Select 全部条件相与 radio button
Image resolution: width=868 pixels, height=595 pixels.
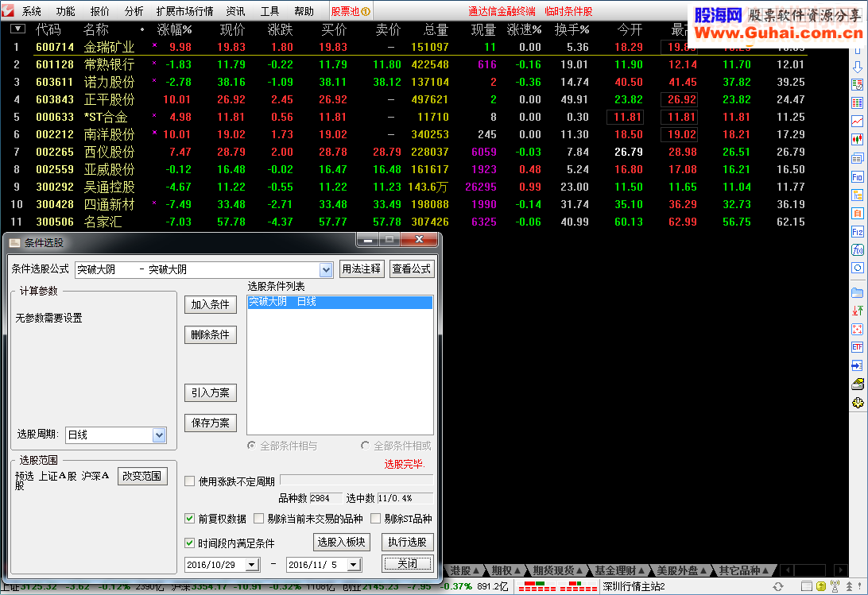[x=252, y=446]
